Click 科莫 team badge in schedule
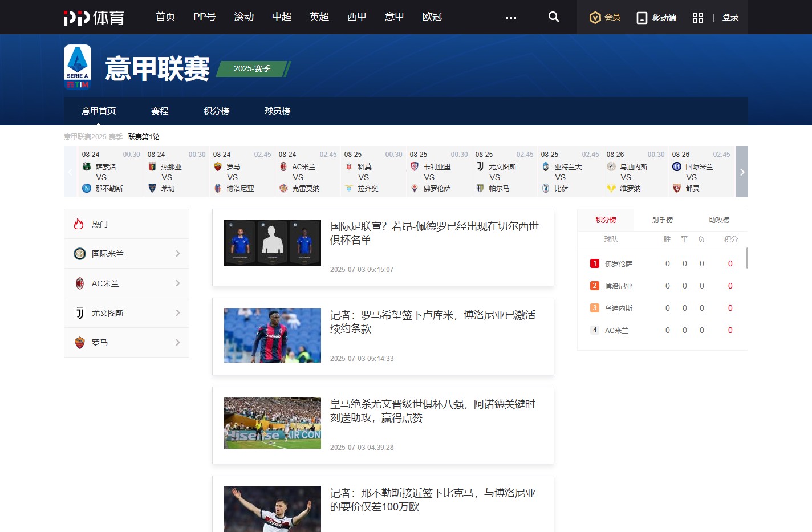 click(349, 166)
